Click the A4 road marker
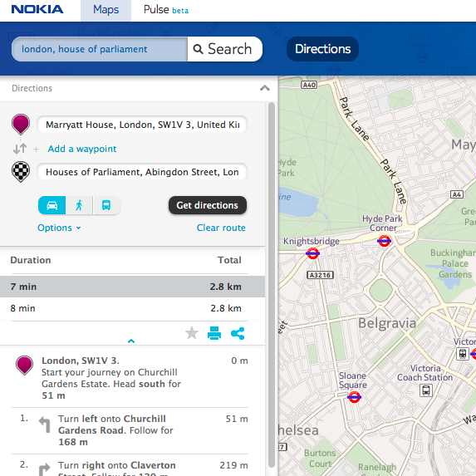The height and width of the screenshot is (476, 476). pos(457,194)
